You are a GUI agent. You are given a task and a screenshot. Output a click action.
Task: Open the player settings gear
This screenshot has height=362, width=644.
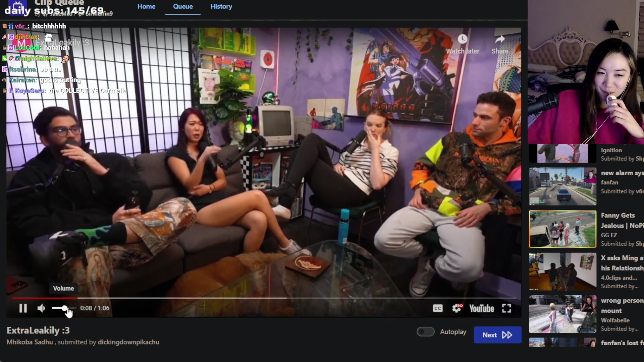(x=456, y=308)
